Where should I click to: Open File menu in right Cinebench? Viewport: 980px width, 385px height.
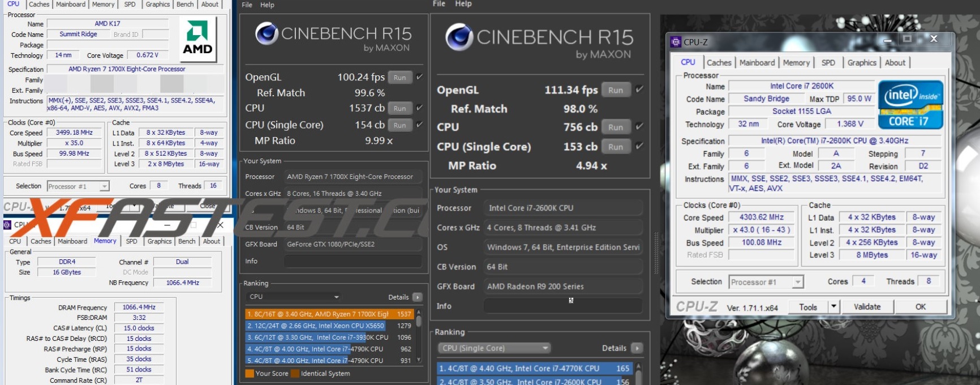click(x=439, y=4)
